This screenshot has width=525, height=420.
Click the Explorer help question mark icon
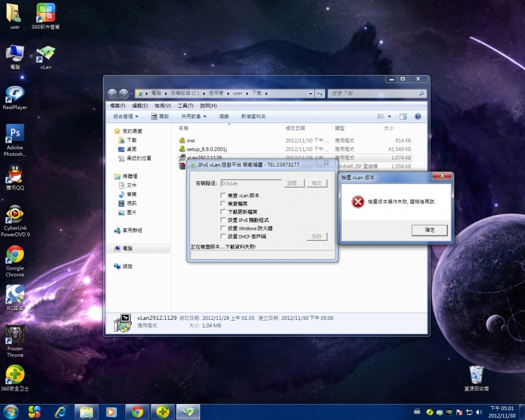[x=418, y=116]
